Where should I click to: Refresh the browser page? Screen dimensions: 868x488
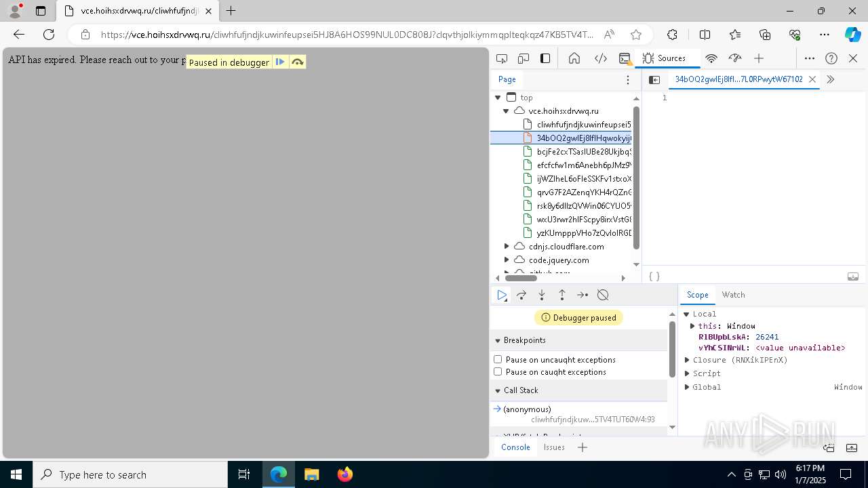49,35
